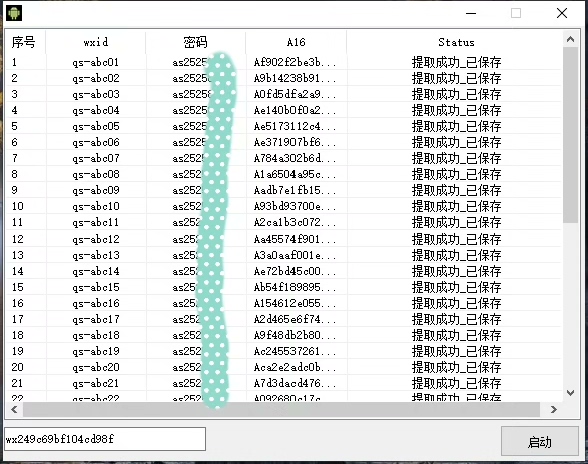This screenshot has width=588, height=464.
Task: Click the vertical scrollbar thumb
Action: click(570, 135)
